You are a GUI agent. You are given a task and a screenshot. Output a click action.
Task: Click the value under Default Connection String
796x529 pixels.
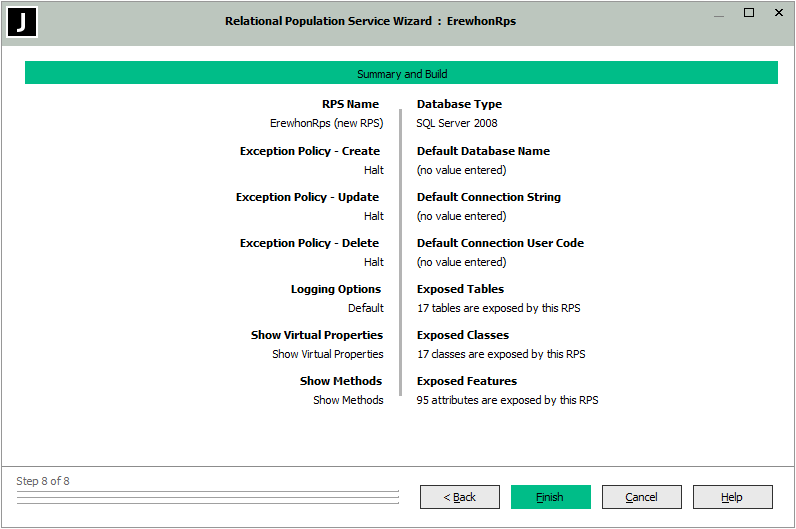tap(461, 216)
